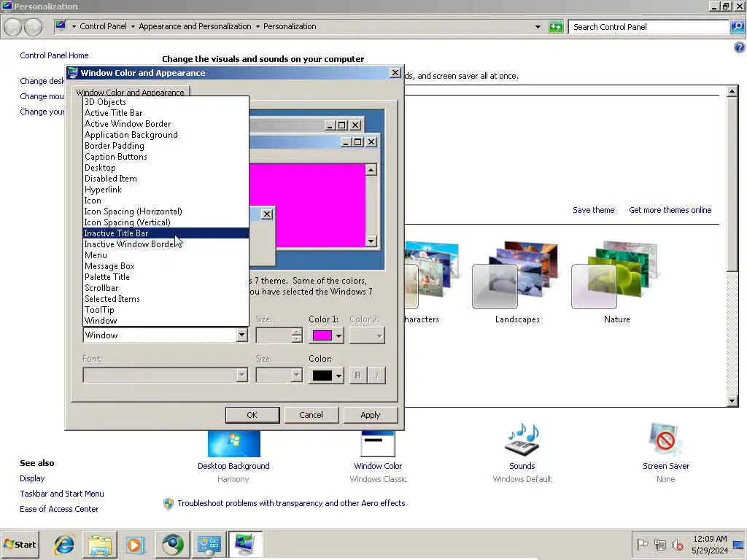Click the Italic font button
The image size is (747, 560).
click(376, 376)
